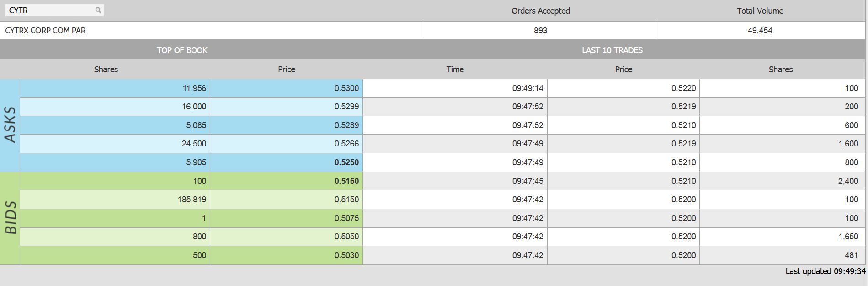Select the best bid price 0.5160
Screen dimensions: 868x286
(346, 181)
